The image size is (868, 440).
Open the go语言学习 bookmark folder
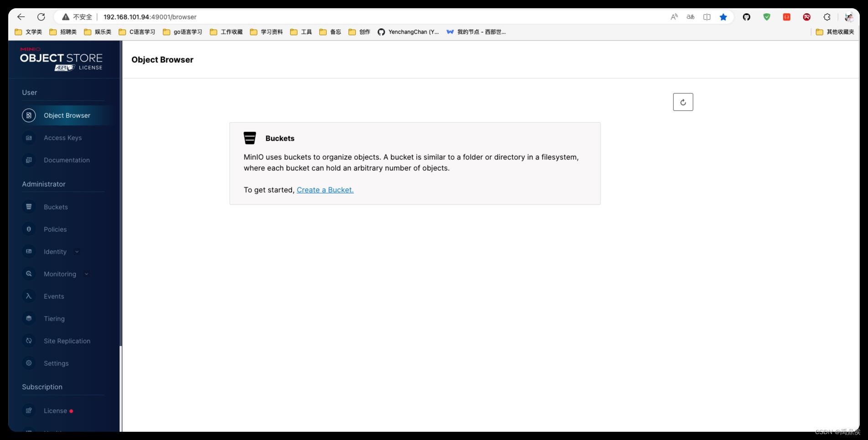tap(182, 32)
